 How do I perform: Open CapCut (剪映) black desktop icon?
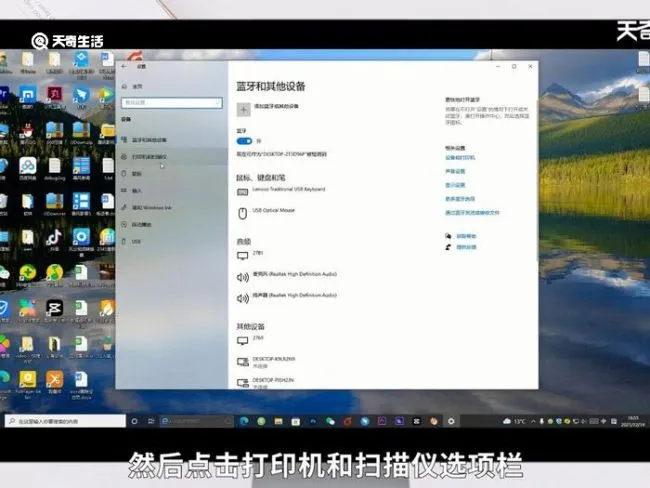click(x=54, y=311)
